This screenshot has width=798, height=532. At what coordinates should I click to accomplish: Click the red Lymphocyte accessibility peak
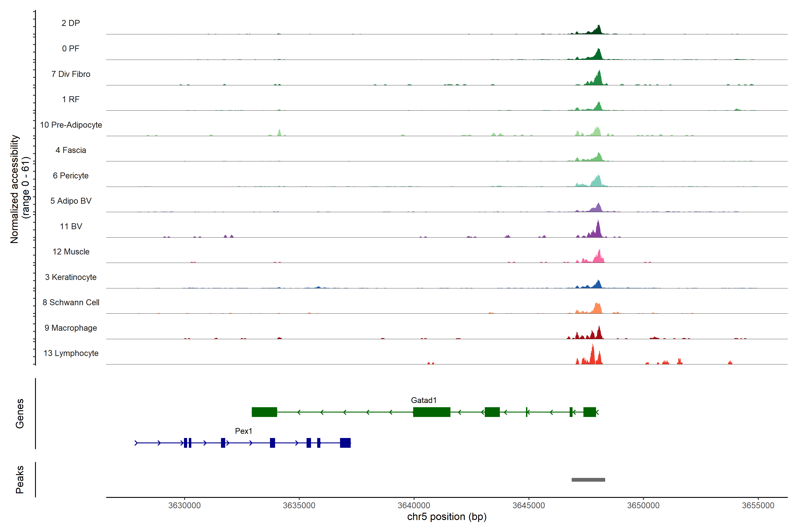point(592,356)
